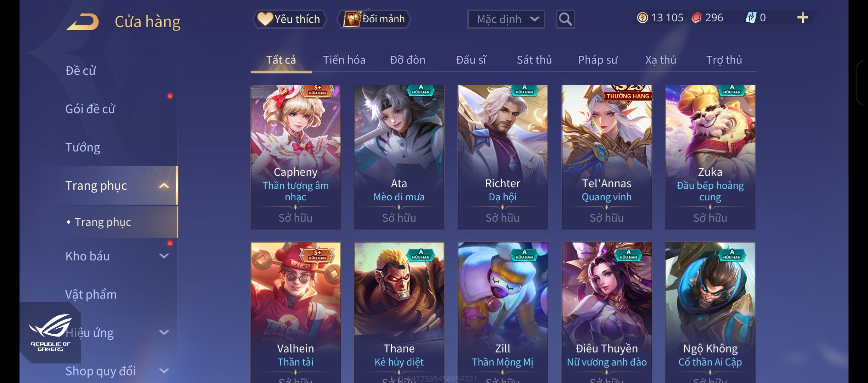Open the search magnifier icon
Image resolution: width=868 pixels, height=383 pixels.
coord(565,19)
